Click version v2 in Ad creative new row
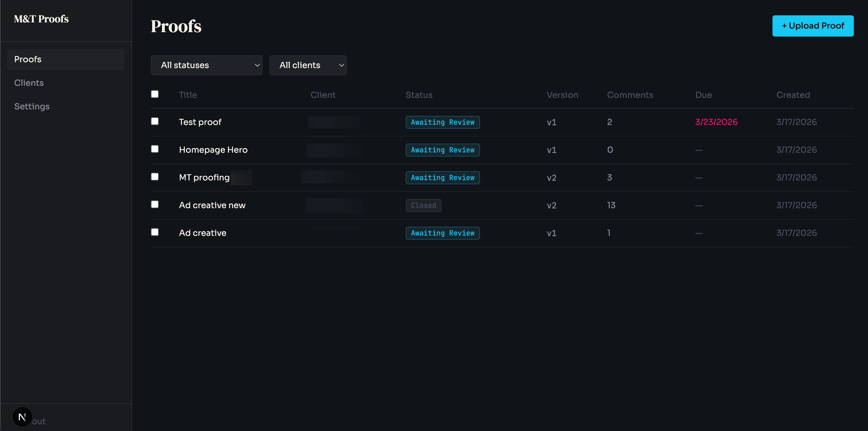Screen dimensions: 868x431 pyautogui.click(x=552, y=205)
